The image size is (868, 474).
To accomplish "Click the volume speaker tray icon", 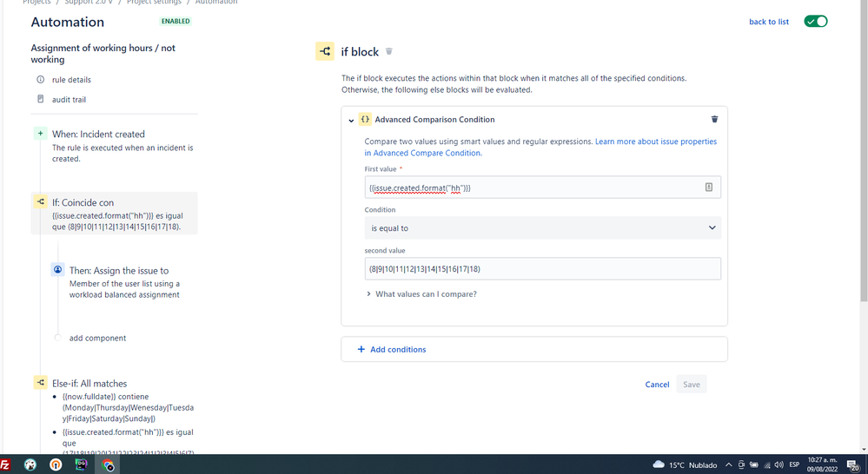I will (x=779, y=464).
